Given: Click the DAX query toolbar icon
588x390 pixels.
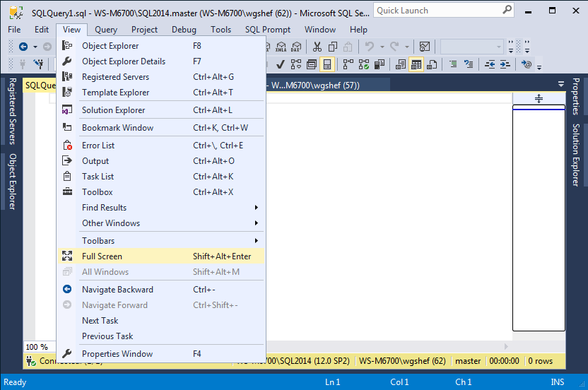Looking at the screenshot, I should point(296,47).
